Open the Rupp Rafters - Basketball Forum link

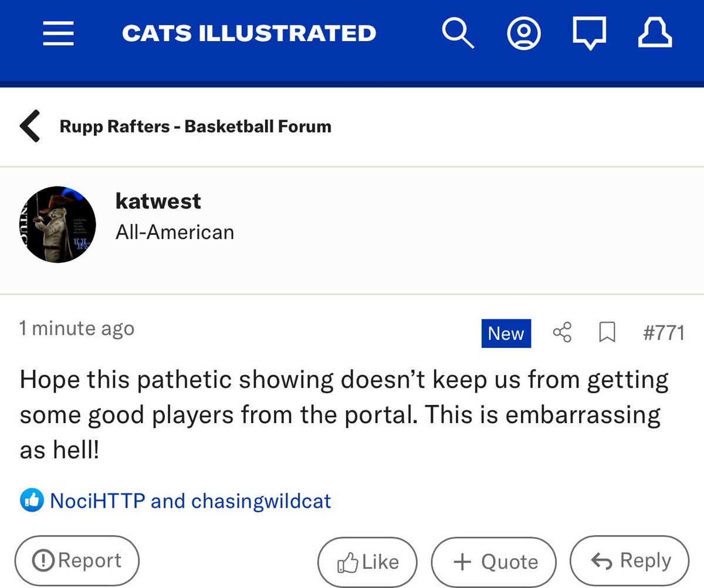tap(195, 126)
